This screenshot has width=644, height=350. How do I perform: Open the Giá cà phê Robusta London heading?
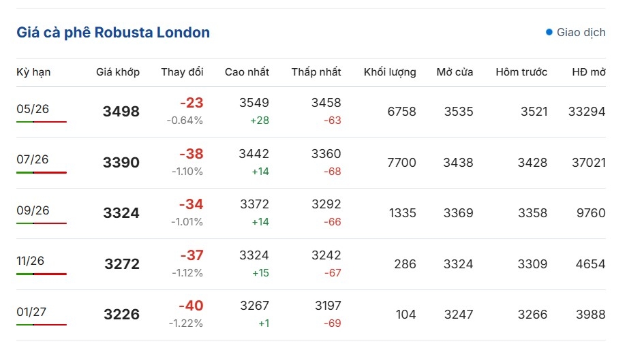coord(113,32)
